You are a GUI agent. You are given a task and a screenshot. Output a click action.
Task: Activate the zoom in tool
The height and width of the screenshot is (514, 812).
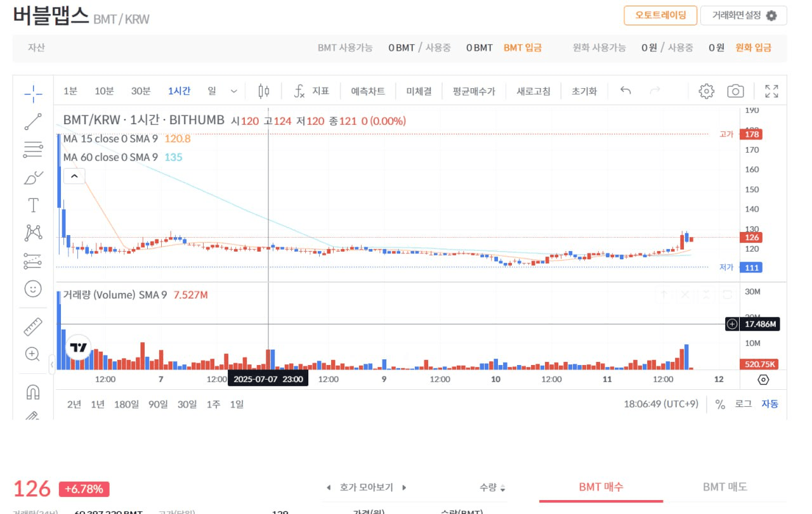click(33, 354)
